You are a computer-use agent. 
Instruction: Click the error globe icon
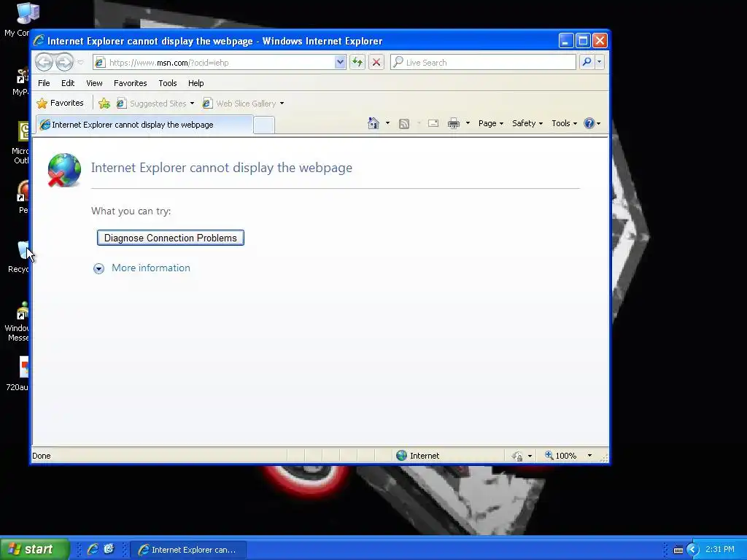click(64, 170)
